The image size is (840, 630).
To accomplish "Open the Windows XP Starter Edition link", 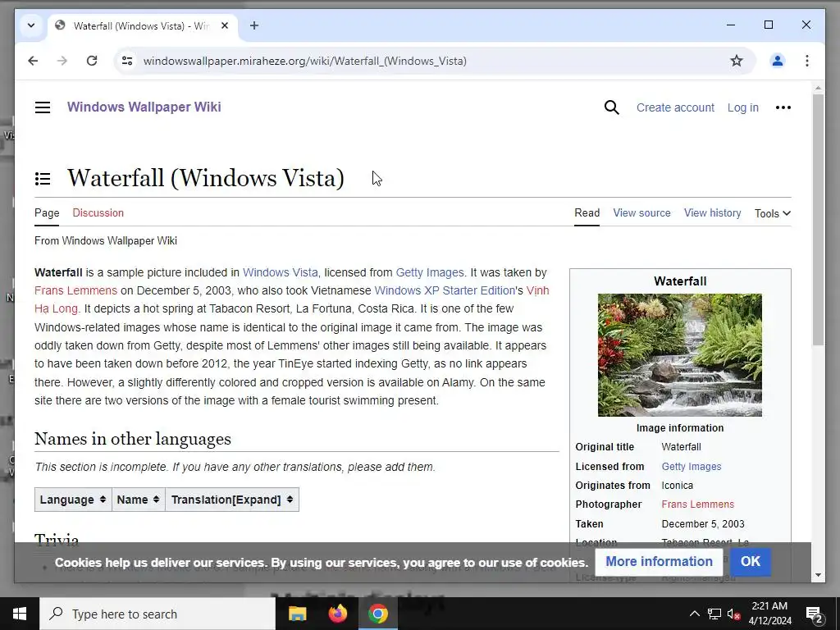I will point(445,290).
